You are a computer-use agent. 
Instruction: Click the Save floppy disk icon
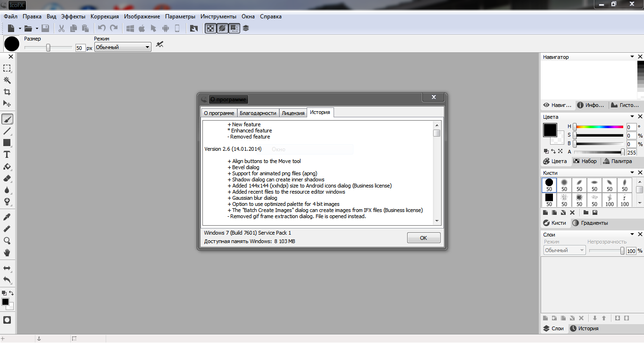pyautogui.click(x=45, y=28)
